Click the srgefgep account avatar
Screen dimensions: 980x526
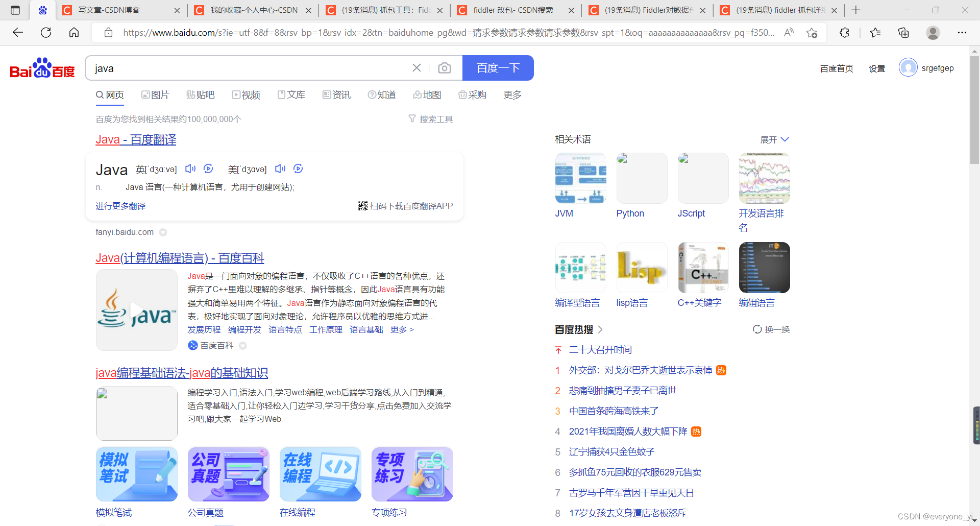pyautogui.click(x=908, y=67)
